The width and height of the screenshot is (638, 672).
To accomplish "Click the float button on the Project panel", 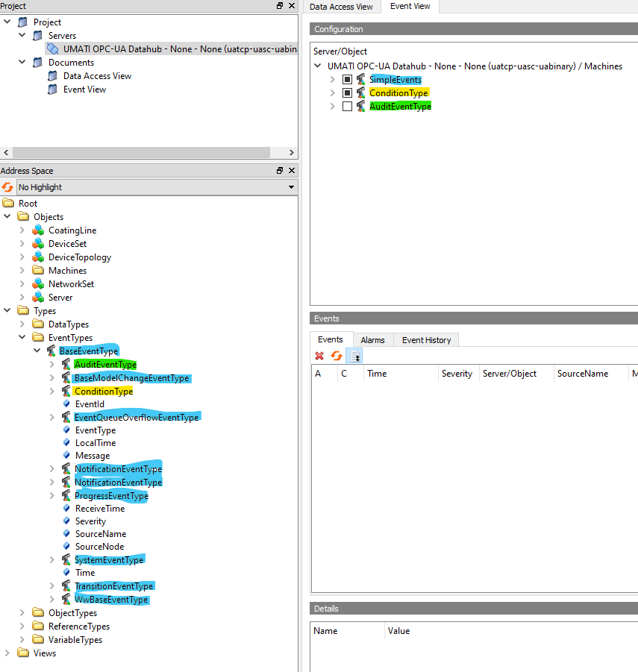I will (281, 6).
